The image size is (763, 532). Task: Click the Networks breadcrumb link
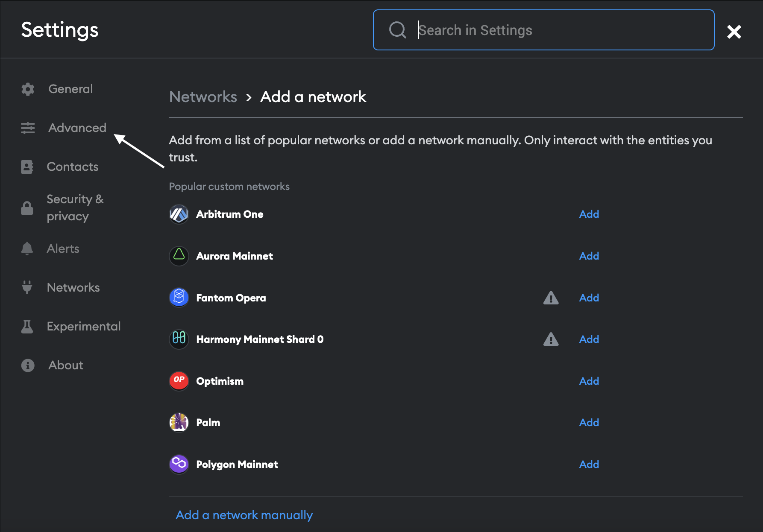[203, 97]
